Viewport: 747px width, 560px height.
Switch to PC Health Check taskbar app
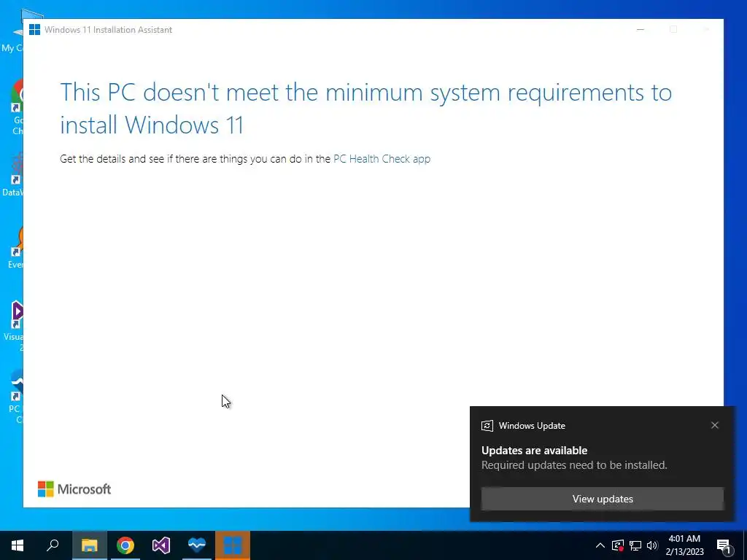[197, 545]
